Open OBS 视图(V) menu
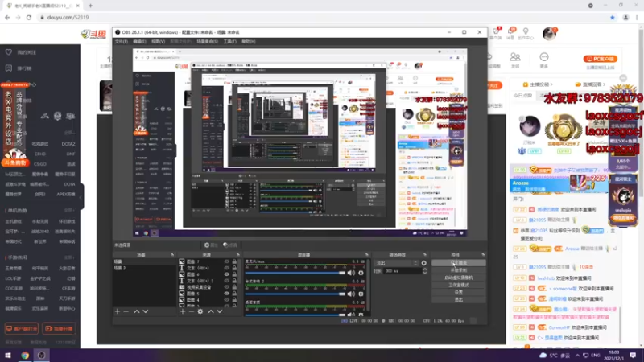 [158, 42]
